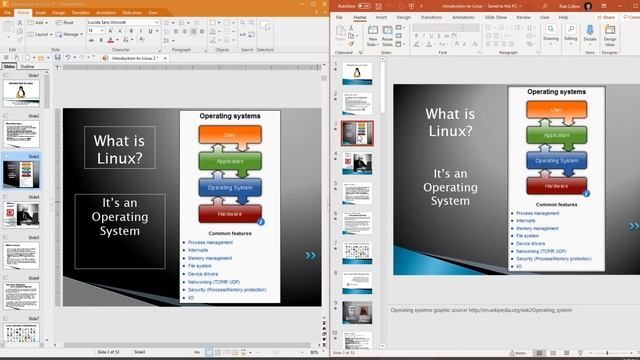Open Animations tab in PowerPoint ribbon
The image size is (640, 360).
(x=463, y=18)
